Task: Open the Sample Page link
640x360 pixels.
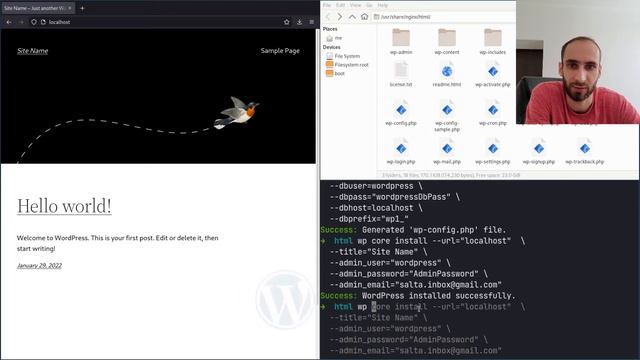Action: (280, 51)
